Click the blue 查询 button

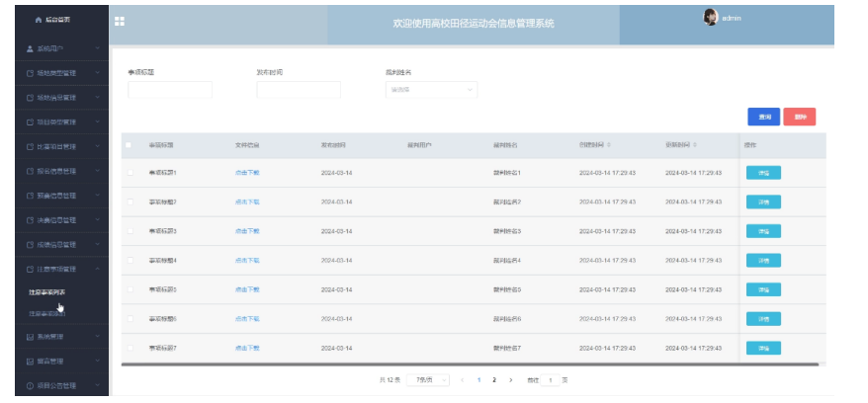pos(764,117)
